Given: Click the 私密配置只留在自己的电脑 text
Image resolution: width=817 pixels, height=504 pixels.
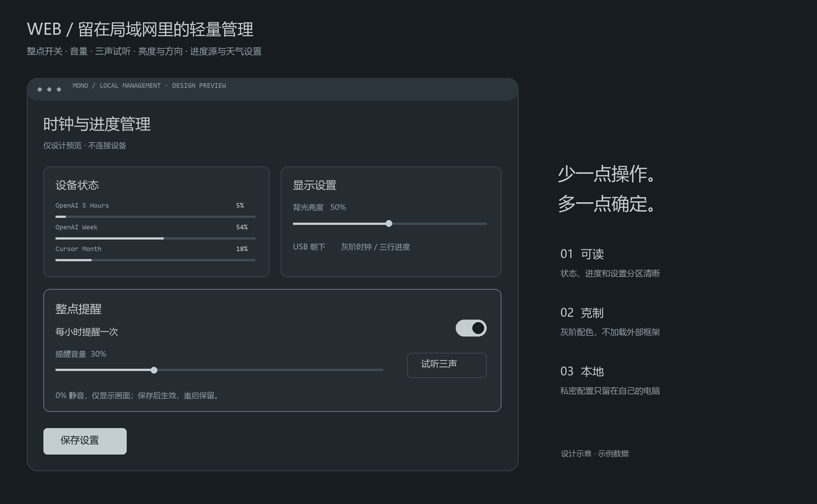Looking at the screenshot, I should coord(610,390).
